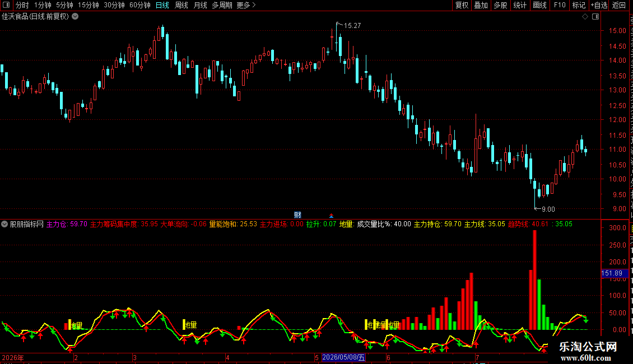Viewport: 633px width, 364px height.
Task: Click the red-blue arrow marker near 财
Action: 332,216
